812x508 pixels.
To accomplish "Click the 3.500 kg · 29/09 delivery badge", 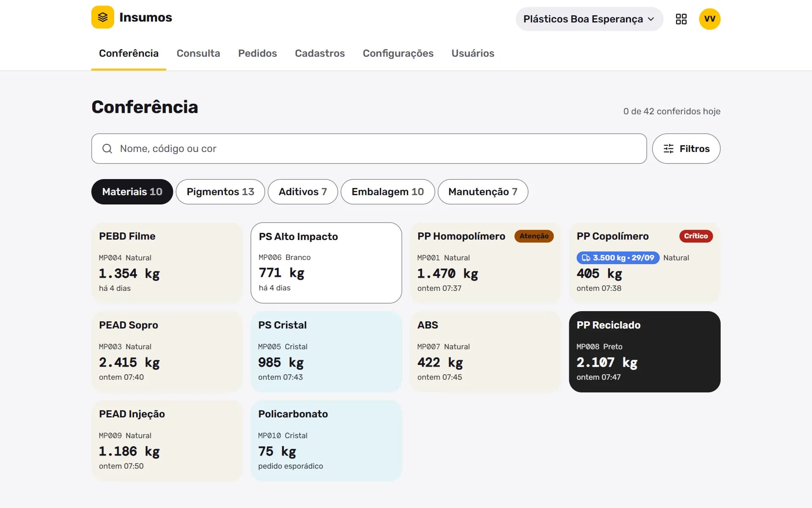I will (618, 258).
